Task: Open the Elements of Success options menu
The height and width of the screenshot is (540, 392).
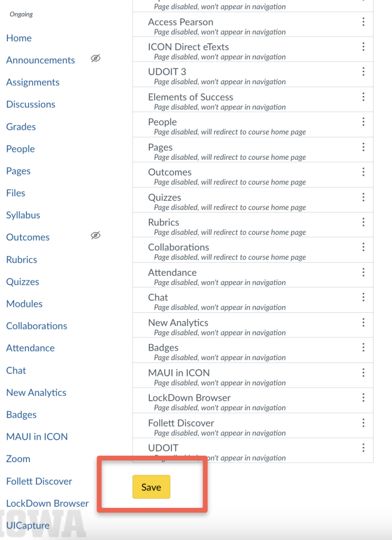Action: coord(363,99)
